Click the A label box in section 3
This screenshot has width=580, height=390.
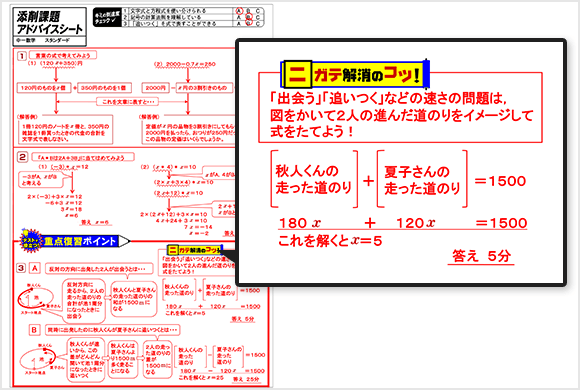pyautogui.click(x=35, y=268)
